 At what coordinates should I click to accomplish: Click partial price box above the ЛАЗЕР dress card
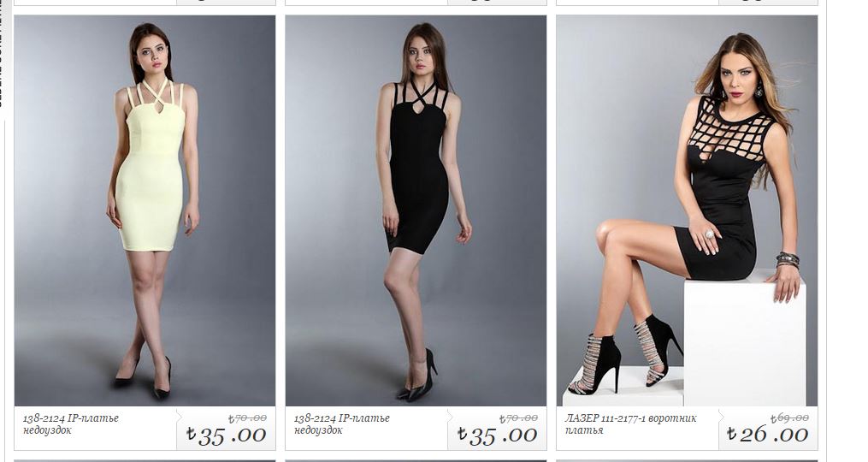(767, 3)
